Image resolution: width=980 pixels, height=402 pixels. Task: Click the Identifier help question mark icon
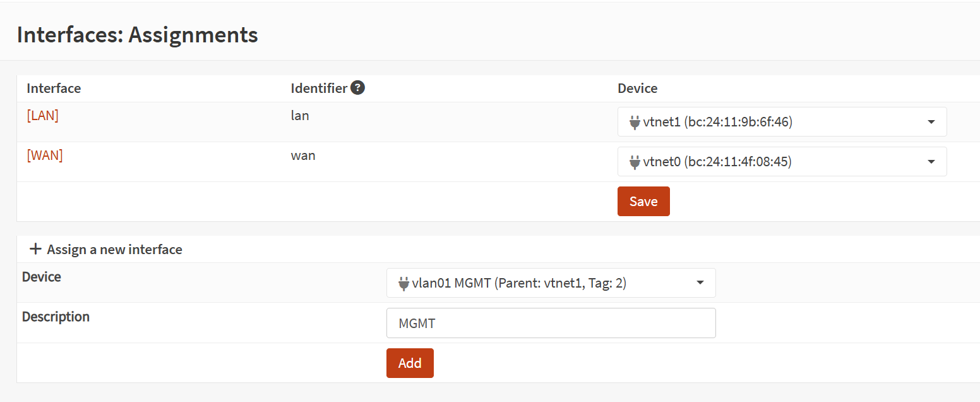point(358,88)
